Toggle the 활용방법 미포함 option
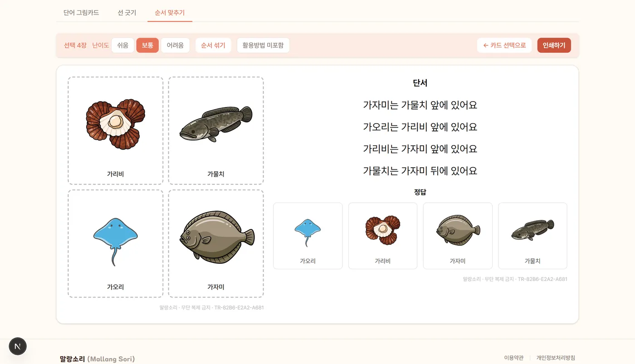635x364 pixels. (x=263, y=45)
